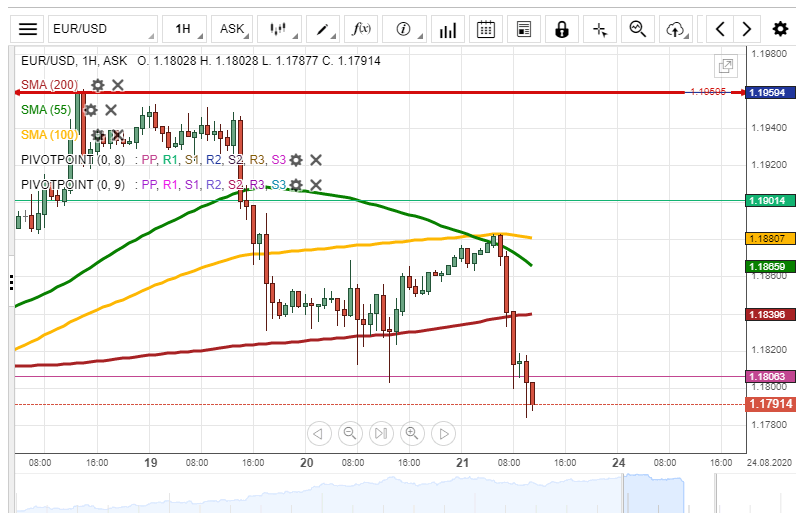Click the bar chart volume icon
802x520 pixels.
(x=448, y=29)
